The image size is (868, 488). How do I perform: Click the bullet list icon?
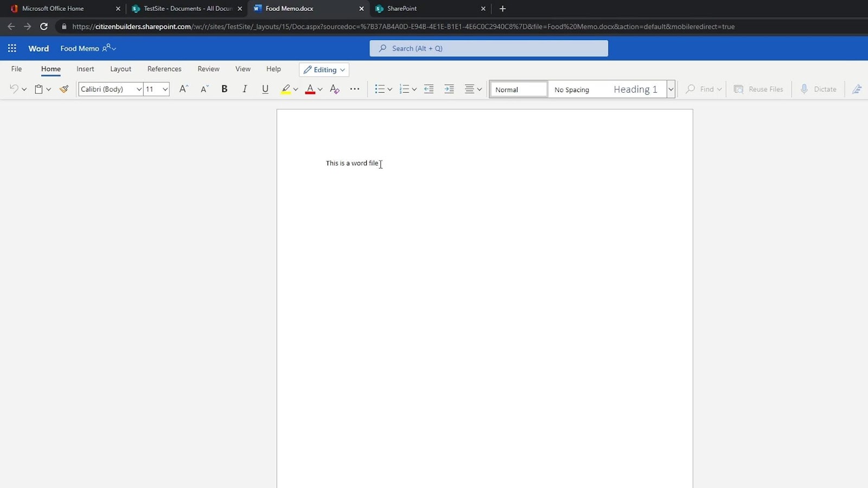click(379, 89)
